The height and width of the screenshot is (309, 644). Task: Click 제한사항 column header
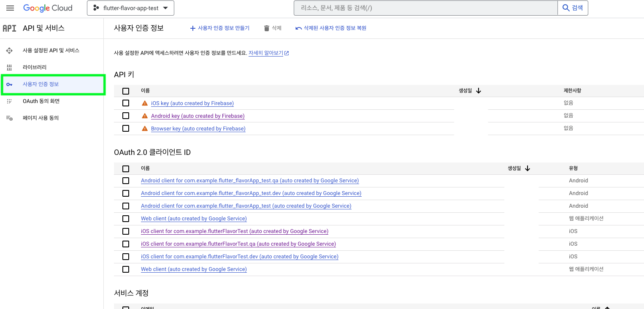[x=572, y=91]
